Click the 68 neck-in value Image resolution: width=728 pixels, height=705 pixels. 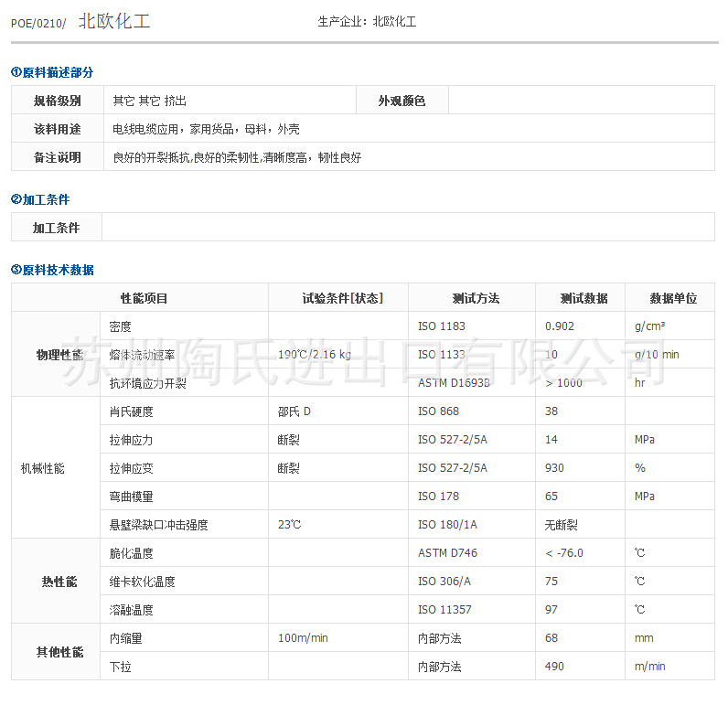point(551,637)
